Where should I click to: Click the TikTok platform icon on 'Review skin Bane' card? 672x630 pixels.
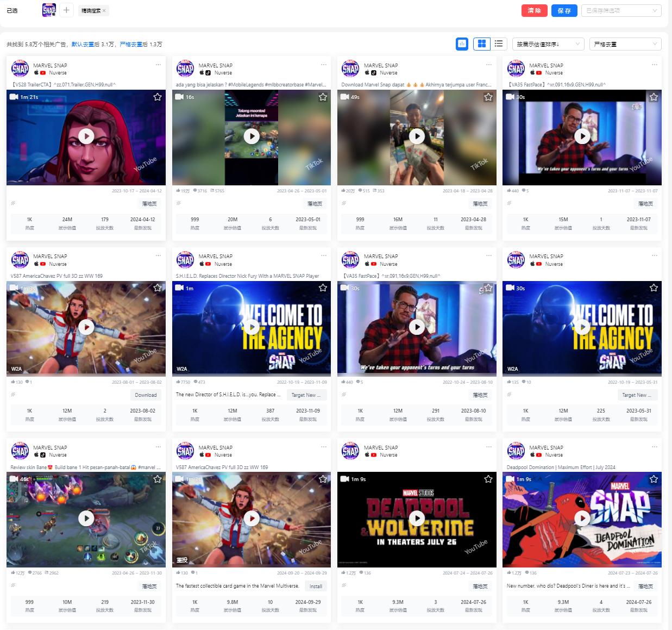43,455
